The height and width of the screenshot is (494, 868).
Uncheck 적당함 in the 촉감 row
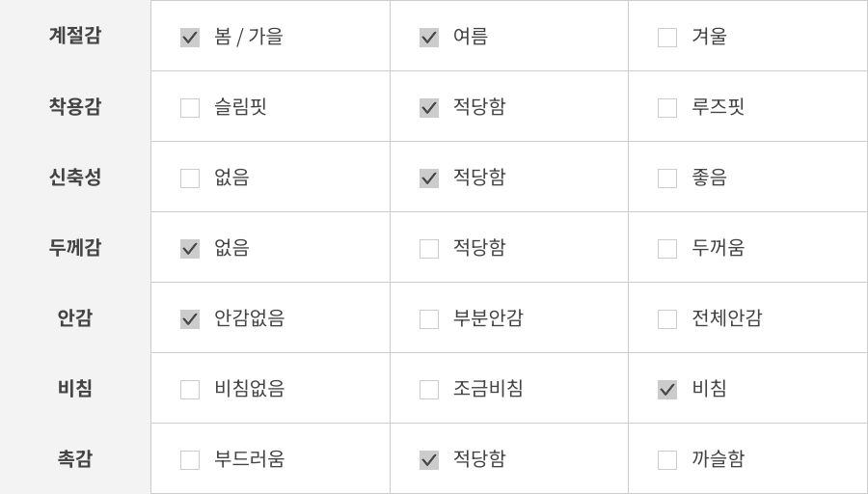[429, 460]
